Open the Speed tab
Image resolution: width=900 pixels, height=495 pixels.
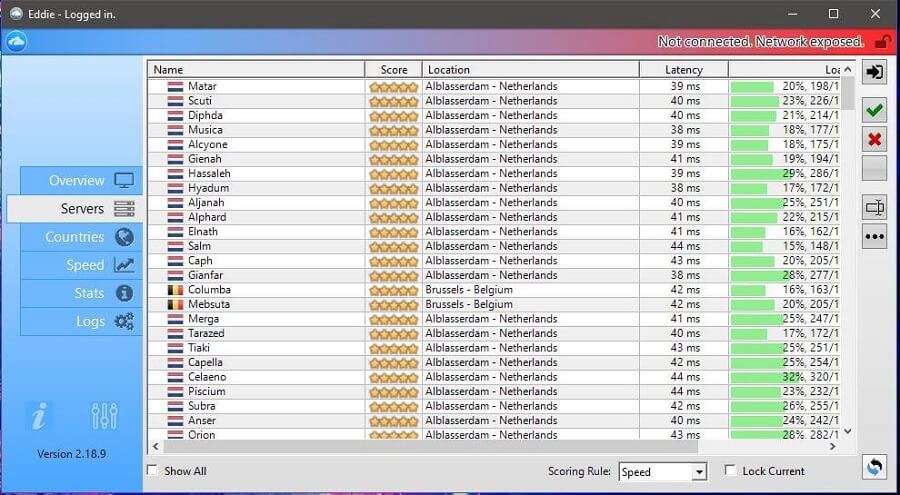pos(81,265)
